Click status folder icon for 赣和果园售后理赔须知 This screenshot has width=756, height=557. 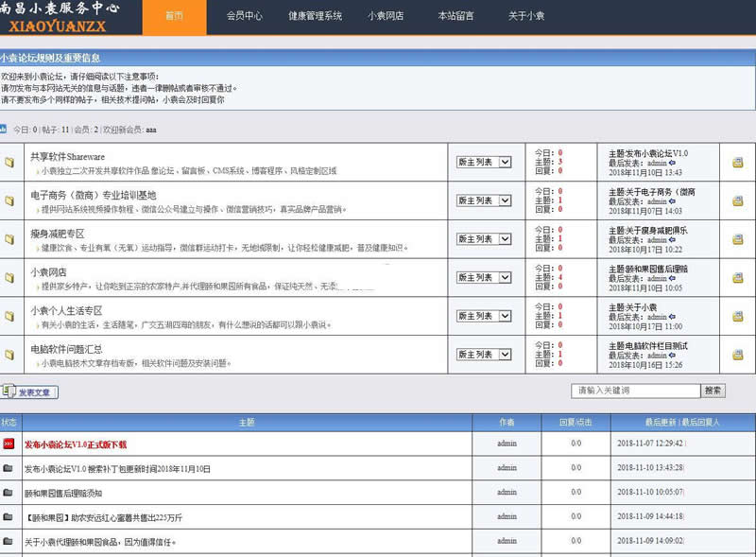[8, 493]
